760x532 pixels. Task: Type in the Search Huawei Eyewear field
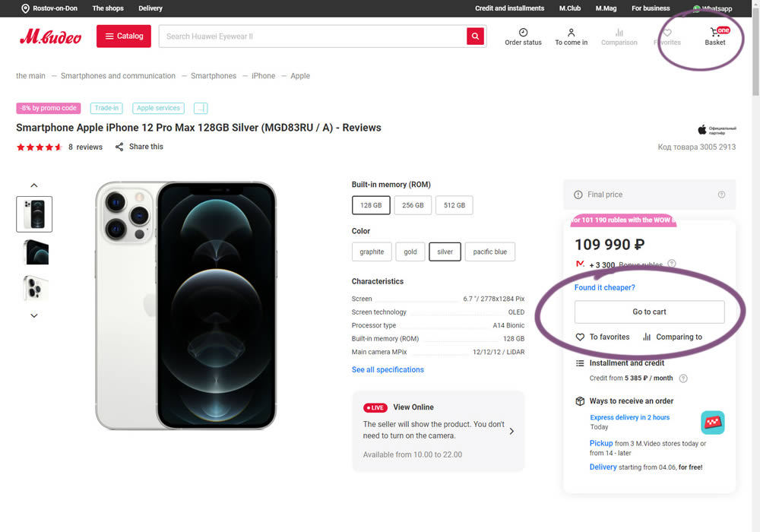pos(312,36)
